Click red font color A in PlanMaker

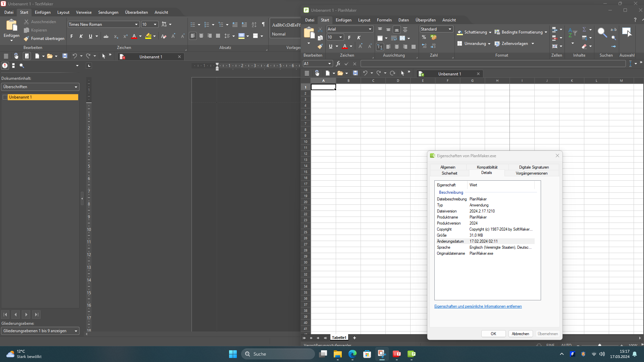pos(344,46)
